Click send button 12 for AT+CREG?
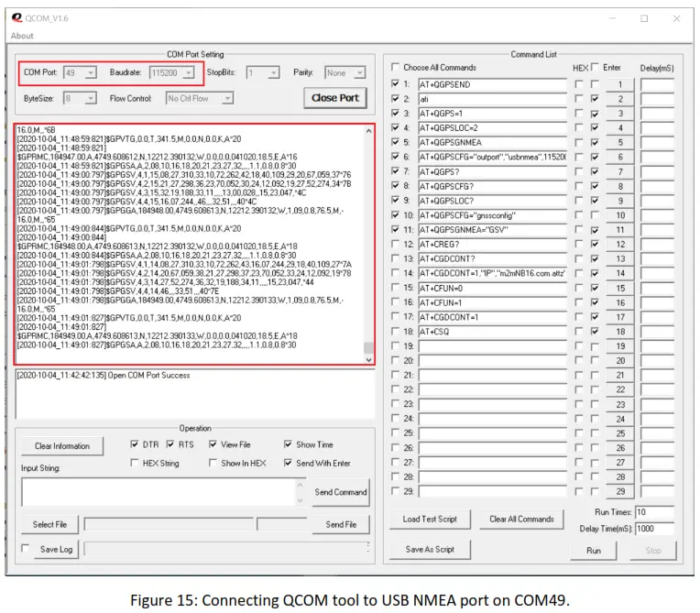This screenshot has height=613, width=700. (620, 245)
